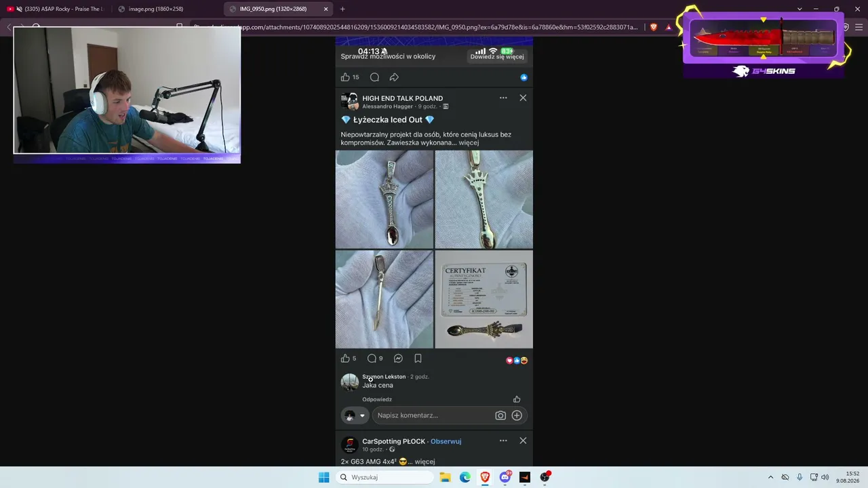Screen dimensions: 868x488
Task: Attach a photo with the camera icon
Action: (500, 415)
